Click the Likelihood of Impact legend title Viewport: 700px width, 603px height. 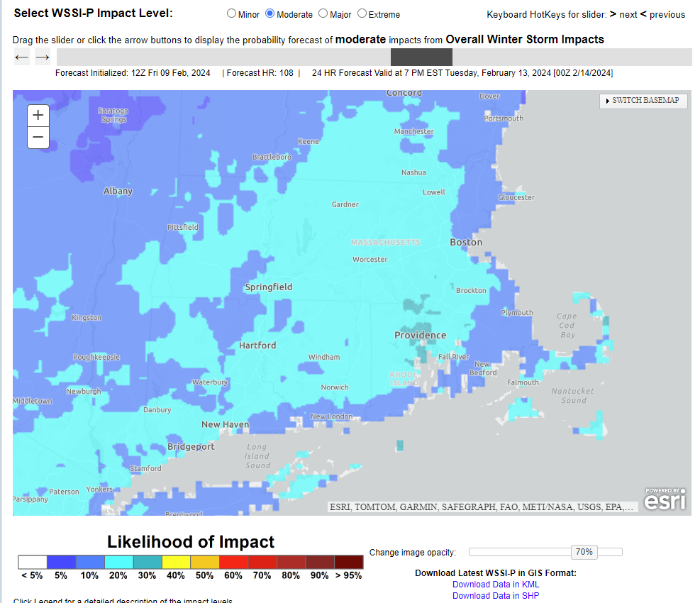click(x=191, y=542)
